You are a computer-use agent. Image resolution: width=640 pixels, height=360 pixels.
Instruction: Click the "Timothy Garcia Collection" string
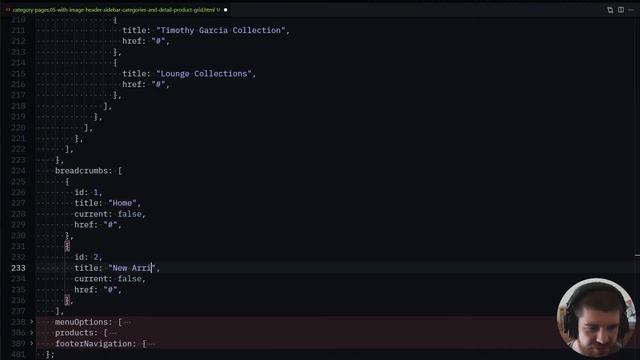pyautogui.click(x=220, y=30)
